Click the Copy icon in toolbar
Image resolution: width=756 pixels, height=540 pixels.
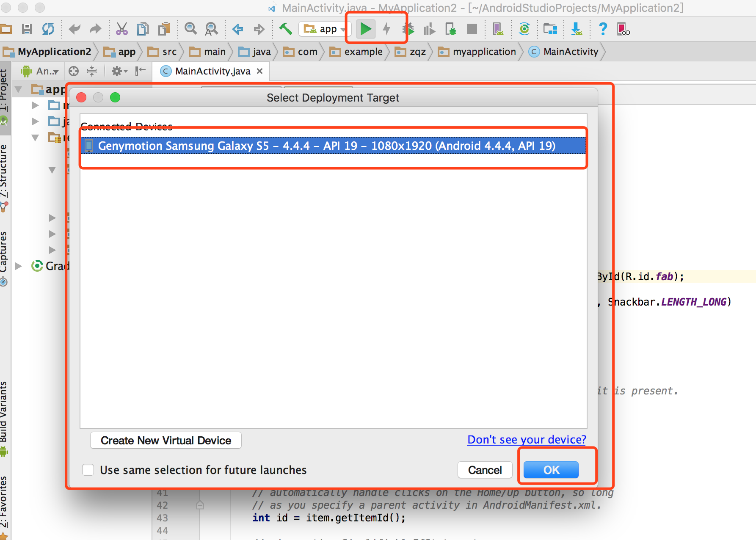click(x=143, y=29)
